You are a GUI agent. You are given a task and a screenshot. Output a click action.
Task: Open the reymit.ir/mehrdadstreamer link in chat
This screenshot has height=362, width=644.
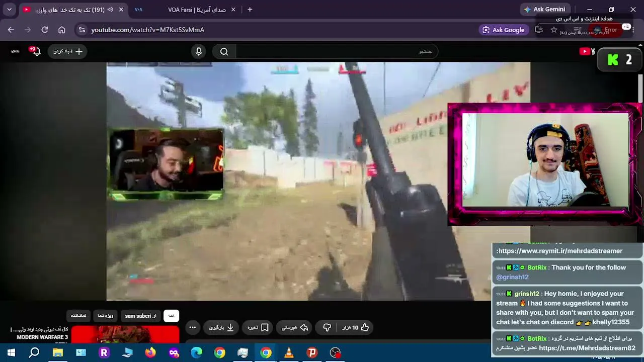(560, 251)
